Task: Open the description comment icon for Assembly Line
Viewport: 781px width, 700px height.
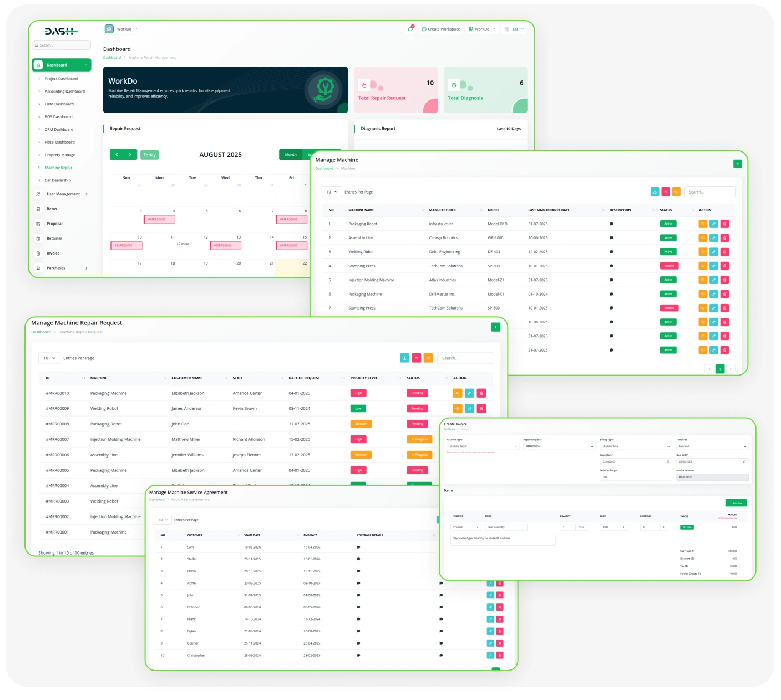Action: point(612,237)
